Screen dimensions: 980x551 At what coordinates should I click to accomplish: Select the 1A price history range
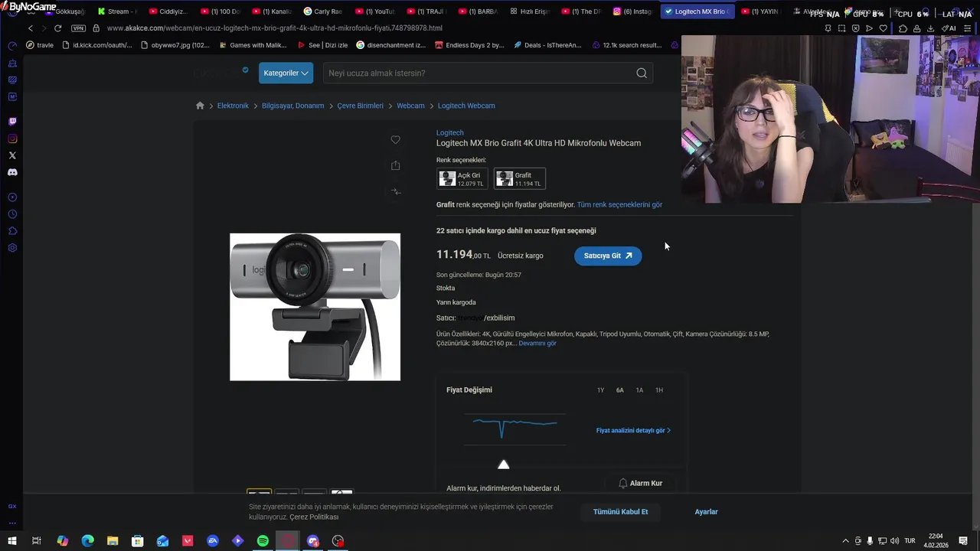coord(639,390)
